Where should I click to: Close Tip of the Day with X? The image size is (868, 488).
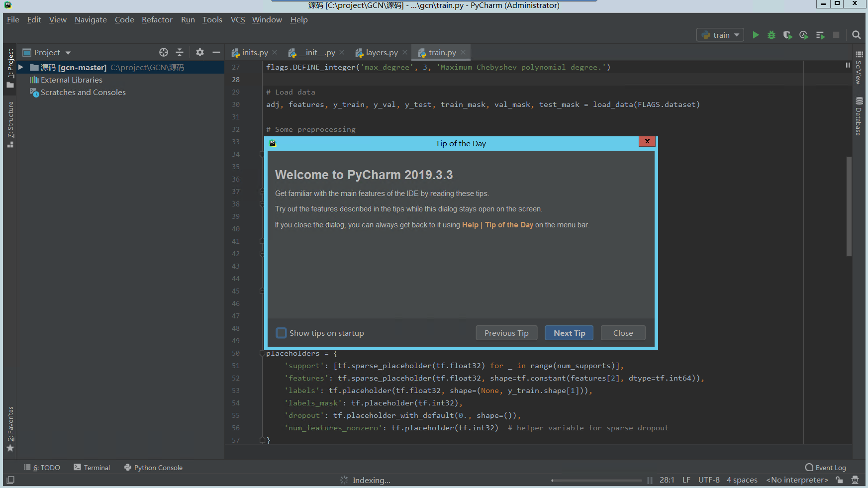click(647, 141)
